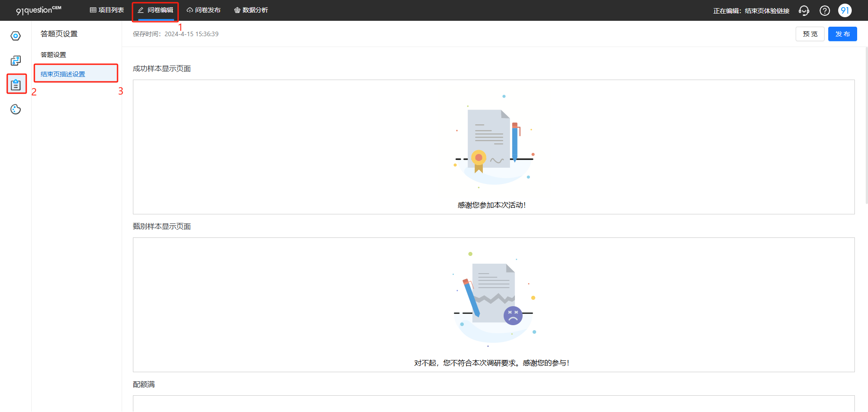Go to the 数据分析 tab
This screenshot has width=868, height=412.
(251, 10)
